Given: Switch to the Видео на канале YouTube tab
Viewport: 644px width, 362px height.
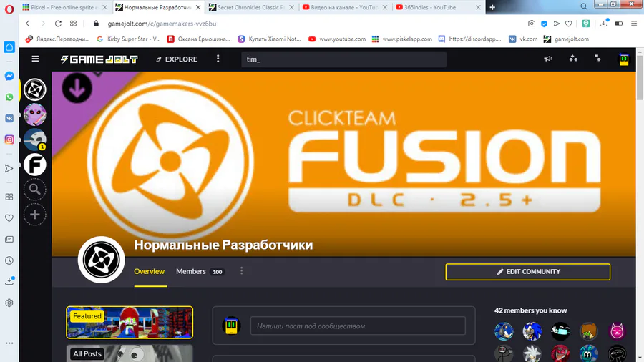Looking at the screenshot, I should [345, 7].
